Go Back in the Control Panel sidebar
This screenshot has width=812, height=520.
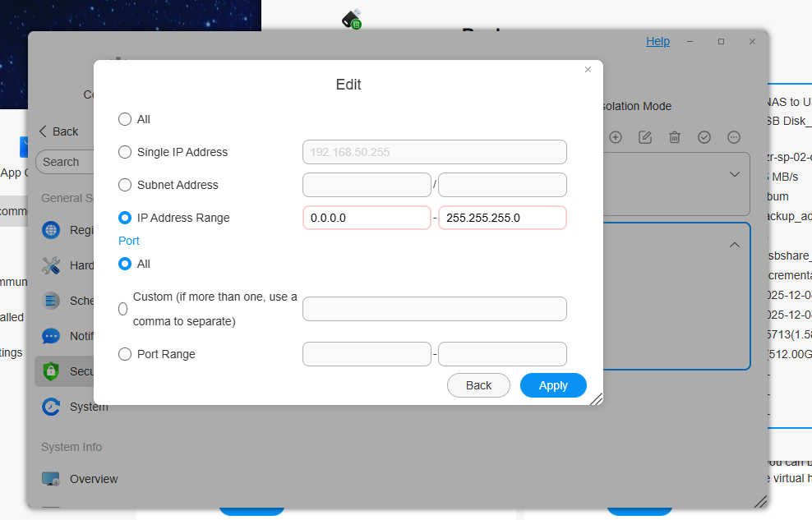[x=58, y=131]
